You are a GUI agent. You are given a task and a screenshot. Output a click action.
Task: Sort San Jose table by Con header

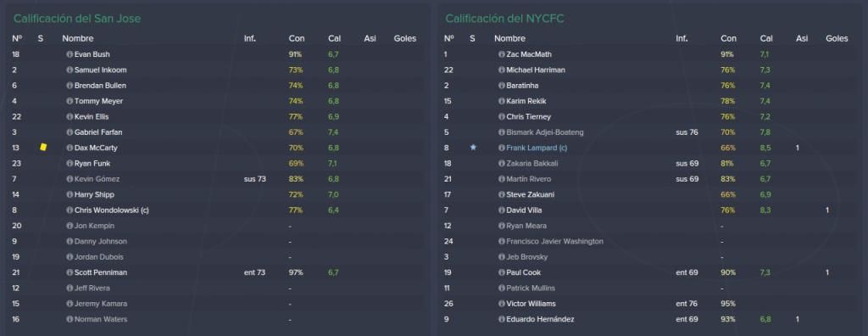[x=296, y=38]
